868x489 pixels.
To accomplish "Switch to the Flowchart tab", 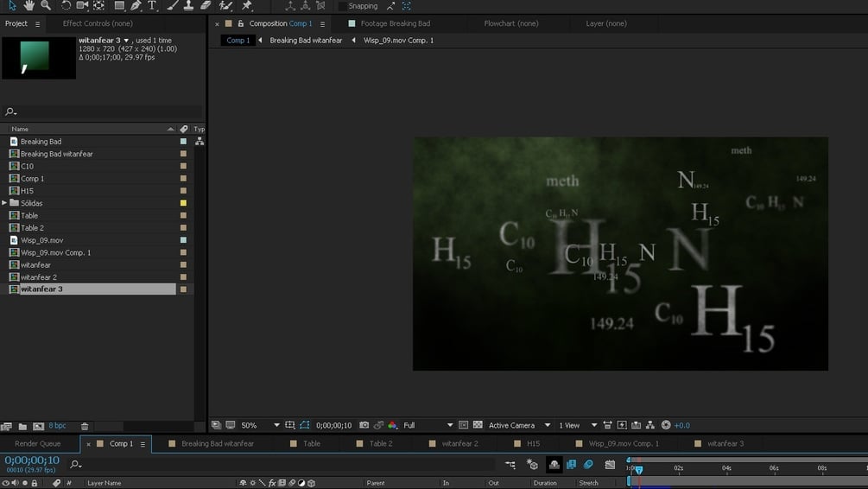I will click(x=511, y=23).
